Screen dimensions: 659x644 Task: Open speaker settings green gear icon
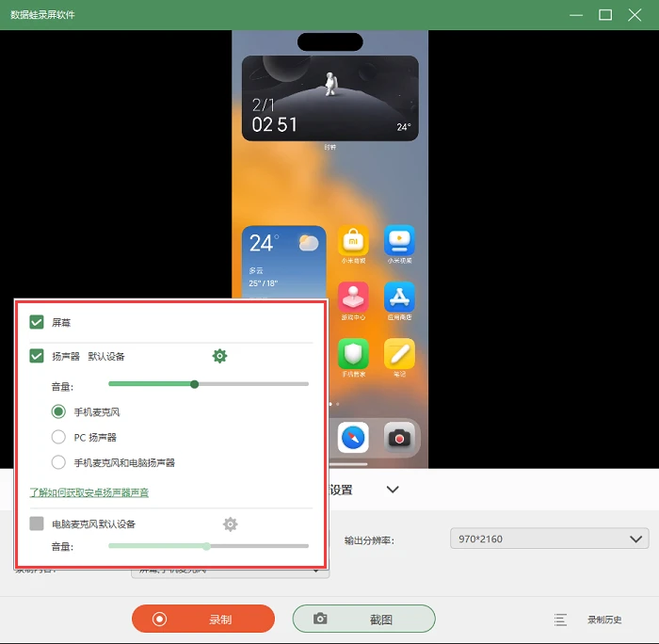pyautogui.click(x=219, y=356)
